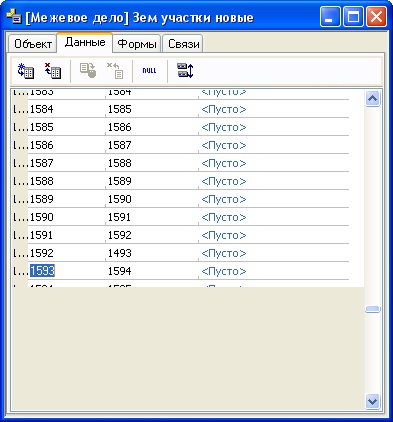Click the window title bar icon
Screen dimensions: 393x422
[x=14, y=17]
